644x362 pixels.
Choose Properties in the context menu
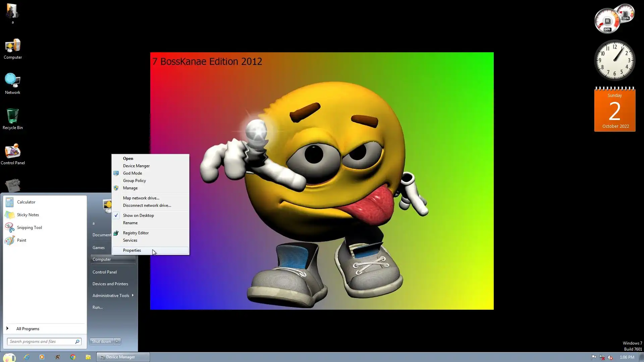(132, 250)
